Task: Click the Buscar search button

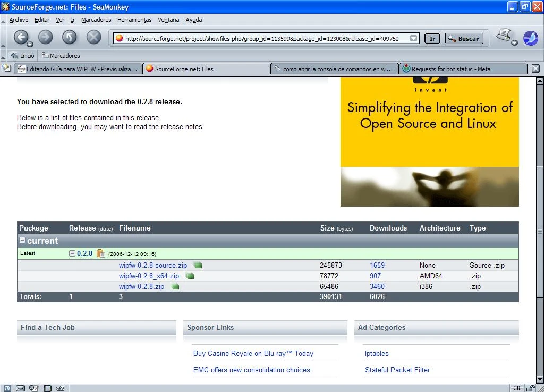Action: coord(464,38)
